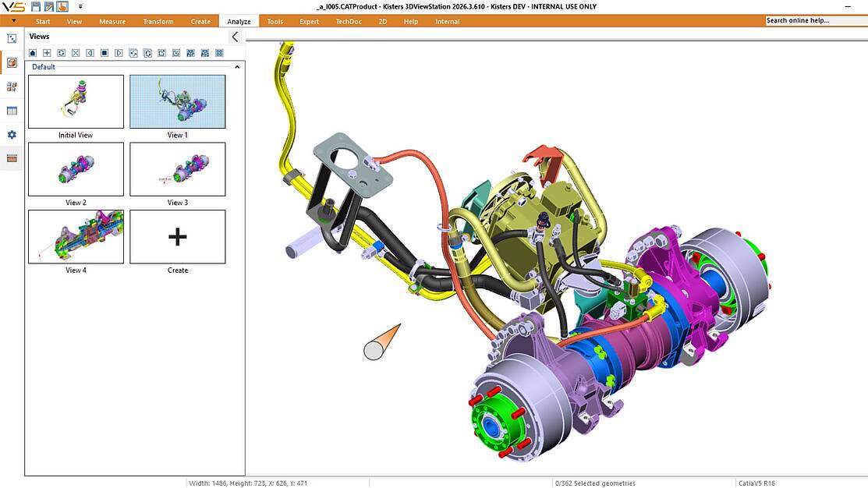The height and width of the screenshot is (488, 868).
Task: Click the Width/Height coordinates status text
Action: coord(248,483)
